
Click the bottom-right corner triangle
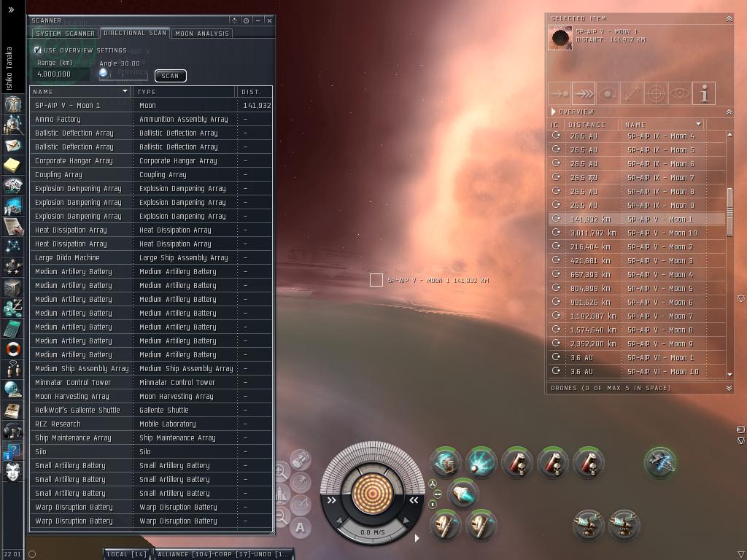[741, 554]
